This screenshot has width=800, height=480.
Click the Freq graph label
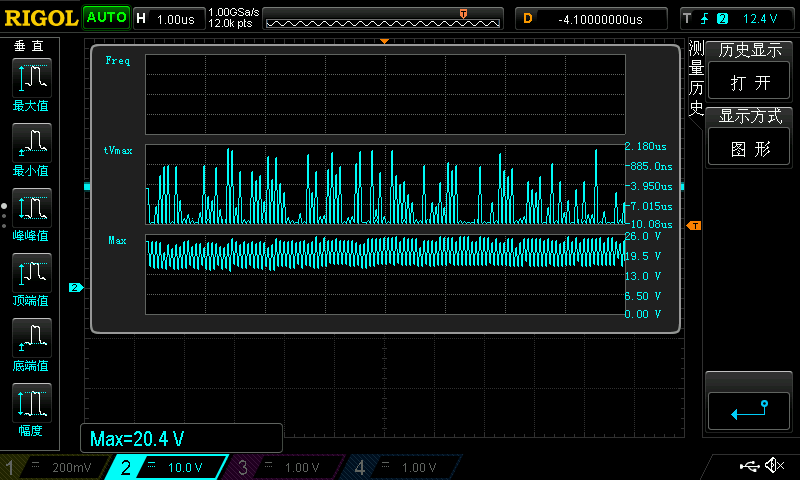118,61
